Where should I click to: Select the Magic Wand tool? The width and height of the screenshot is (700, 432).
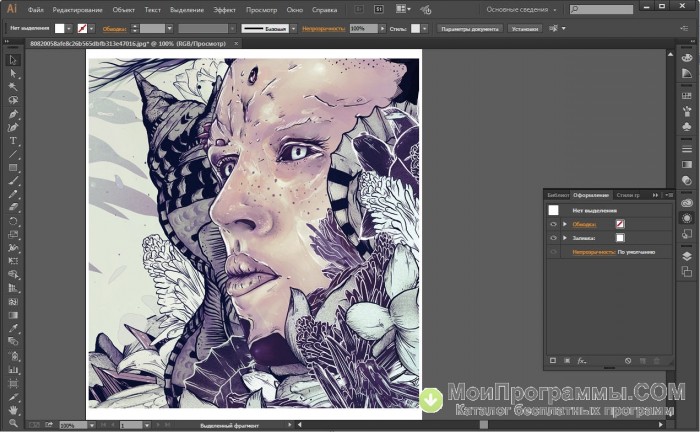click(13, 87)
